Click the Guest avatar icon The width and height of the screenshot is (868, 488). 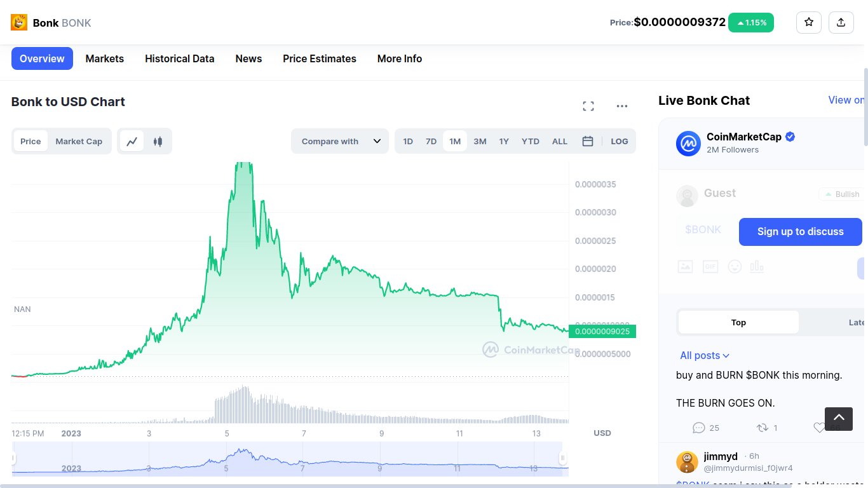pyautogui.click(x=687, y=196)
